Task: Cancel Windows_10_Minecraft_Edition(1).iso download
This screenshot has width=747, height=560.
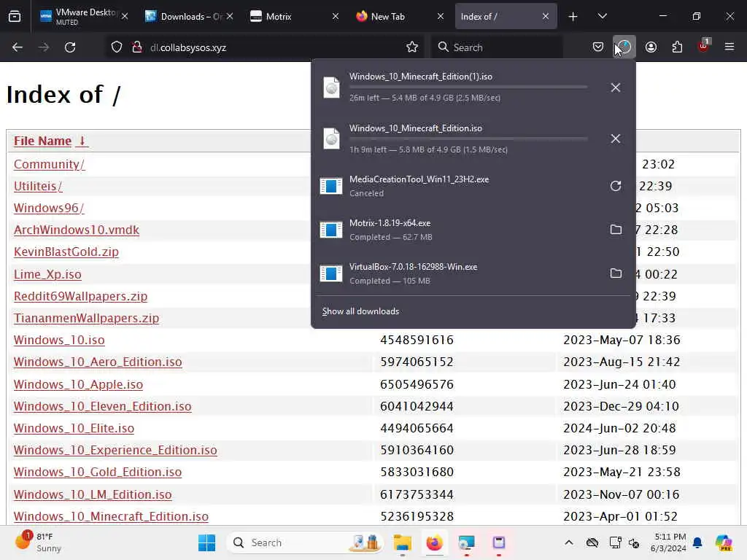Action: (x=616, y=87)
